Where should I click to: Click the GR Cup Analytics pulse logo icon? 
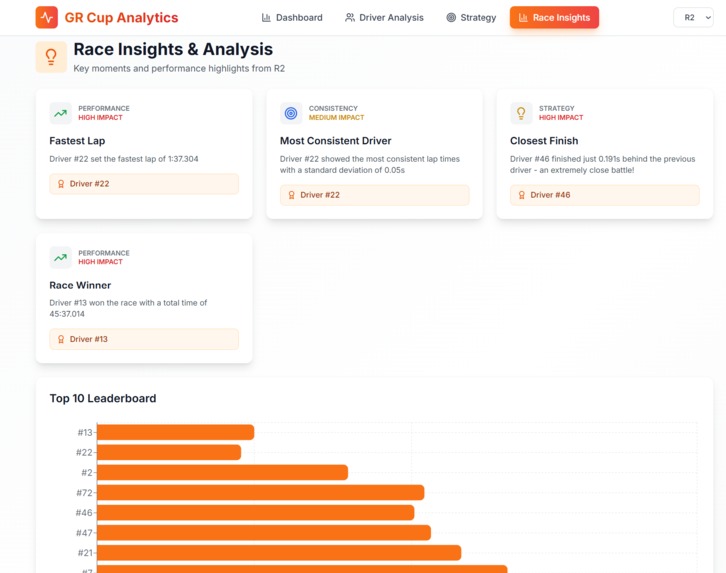click(x=47, y=17)
